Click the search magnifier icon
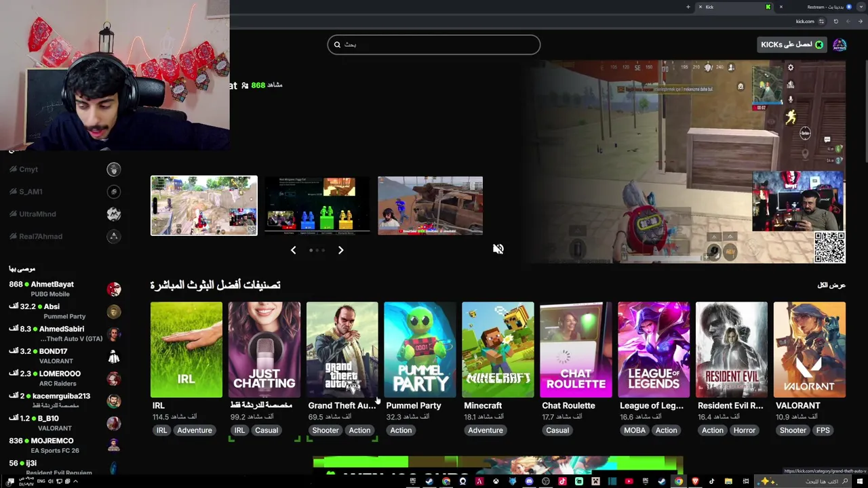The height and width of the screenshot is (488, 868). point(337,45)
